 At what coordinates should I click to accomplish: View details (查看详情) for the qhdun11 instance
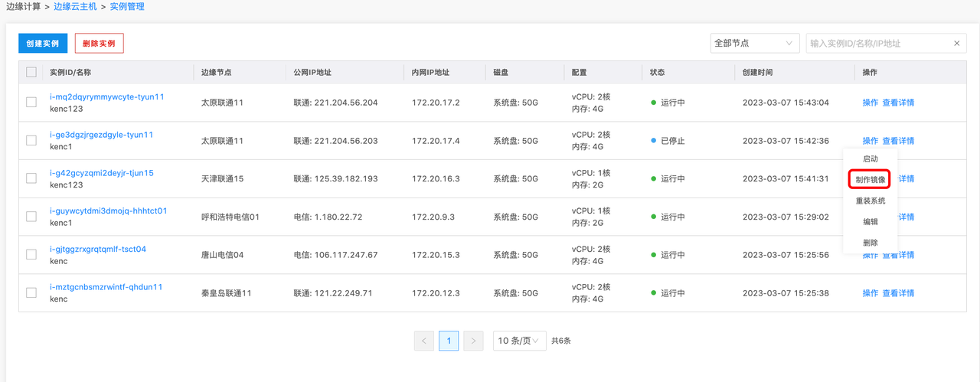point(897,293)
